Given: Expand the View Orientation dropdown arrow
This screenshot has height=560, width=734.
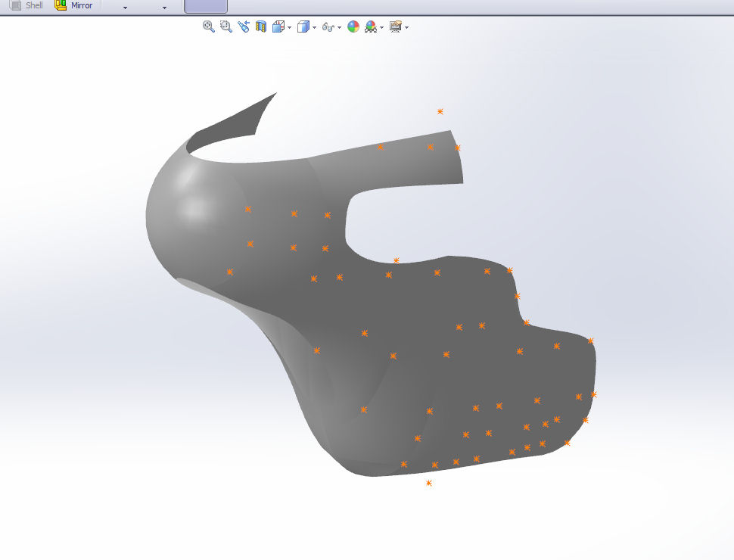Looking at the screenshot, I should (289, 27).
